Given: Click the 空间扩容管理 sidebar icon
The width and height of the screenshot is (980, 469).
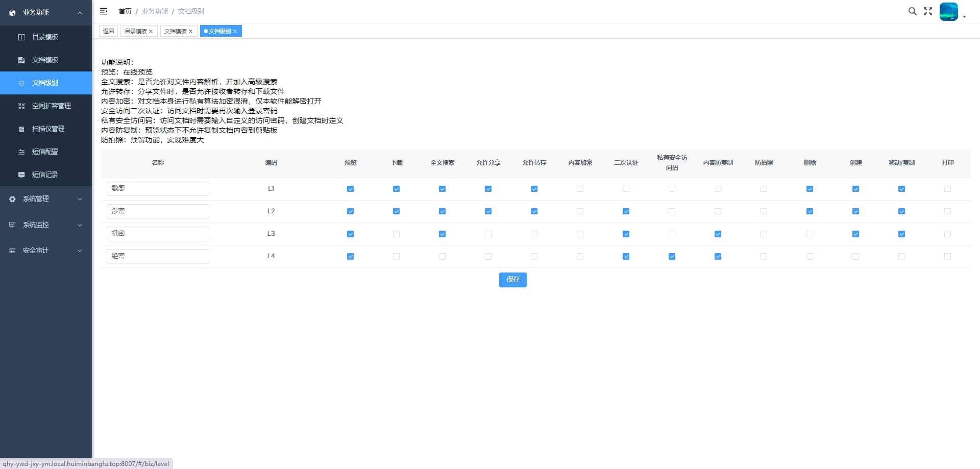Looking at the screenshot, I should [x=21, y=106].
